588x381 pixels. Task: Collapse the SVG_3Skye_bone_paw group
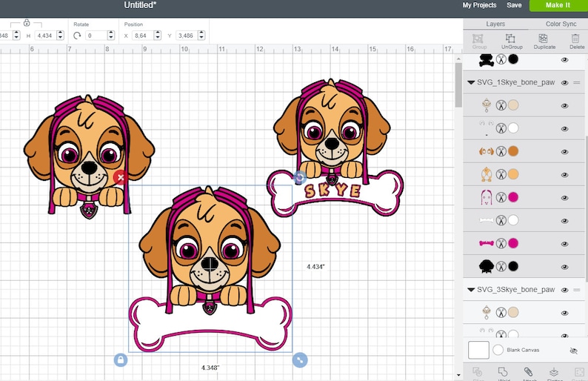click(471, 290)
